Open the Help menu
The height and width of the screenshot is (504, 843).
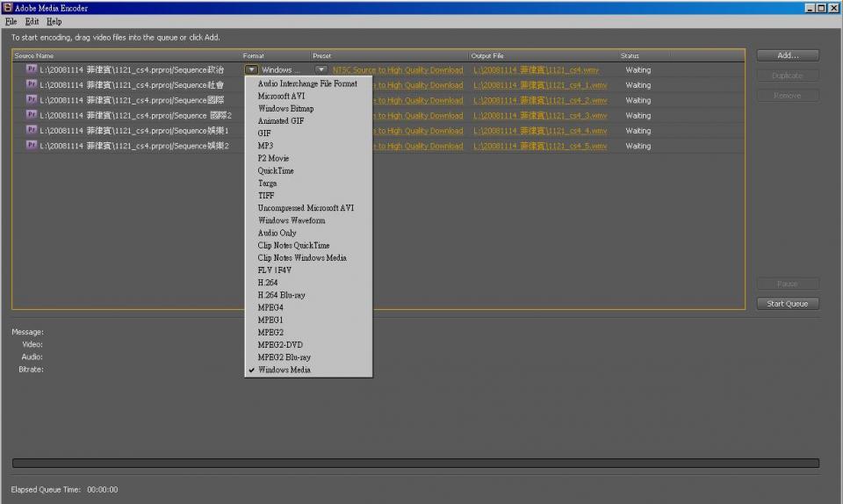[54, 21]
